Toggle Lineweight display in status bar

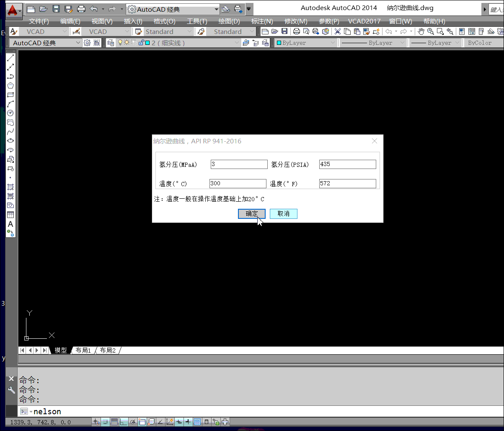click(x=188, y=422)
